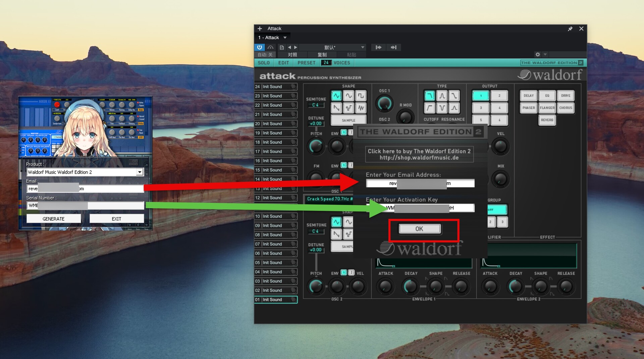Select sine waveform in OSC 2 Shape

(x=348, y=222)
